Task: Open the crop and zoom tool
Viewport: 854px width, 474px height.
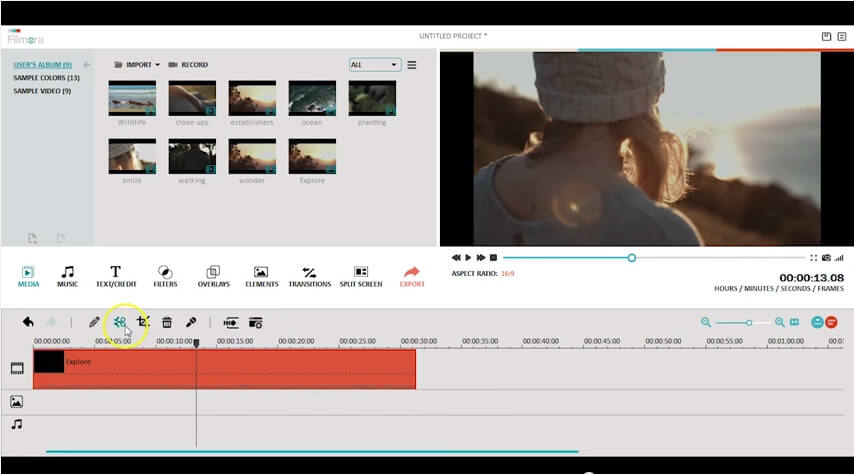Action: click(143, 322)
